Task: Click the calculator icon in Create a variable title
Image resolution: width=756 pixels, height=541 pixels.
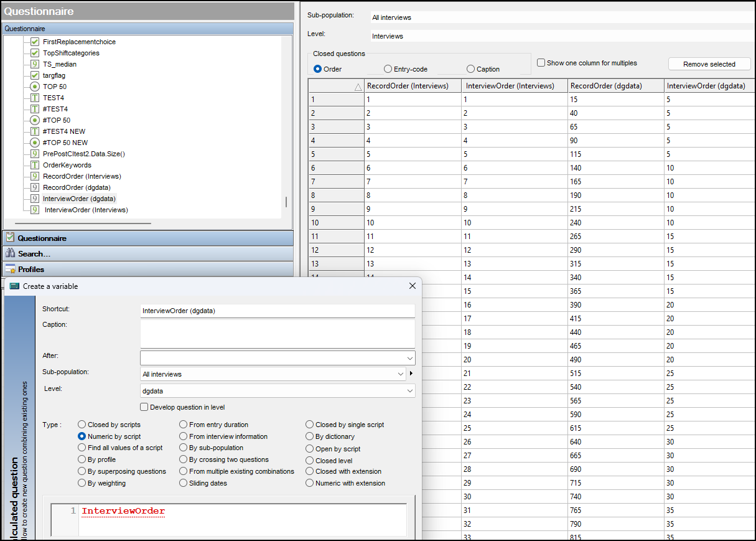Action: coord(14,286)
